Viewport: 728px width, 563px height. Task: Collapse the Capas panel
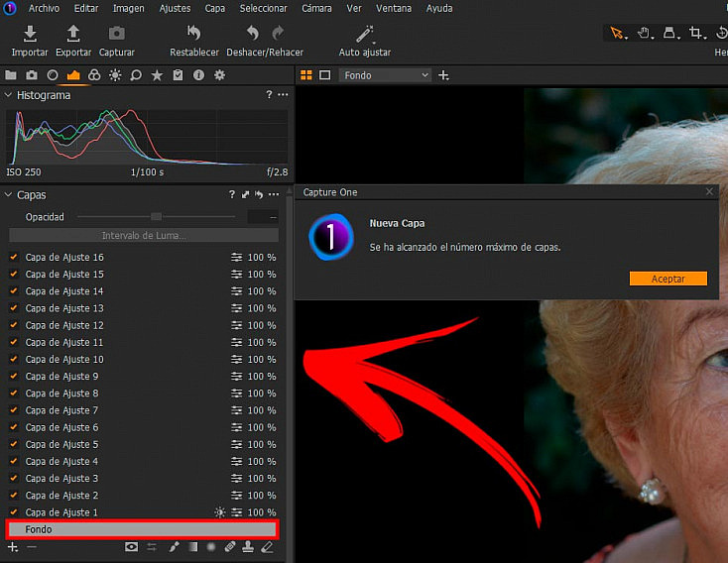[x=8, y=195]
